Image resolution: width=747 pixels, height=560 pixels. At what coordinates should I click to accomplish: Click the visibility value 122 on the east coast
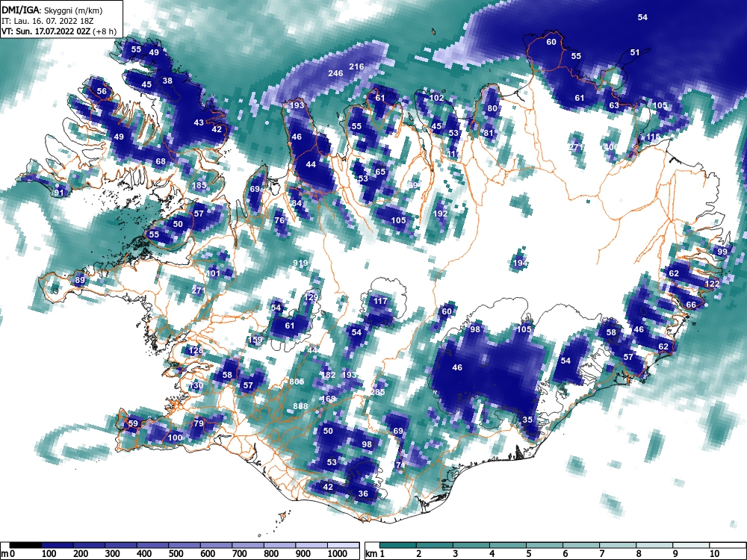pos(712,284)
